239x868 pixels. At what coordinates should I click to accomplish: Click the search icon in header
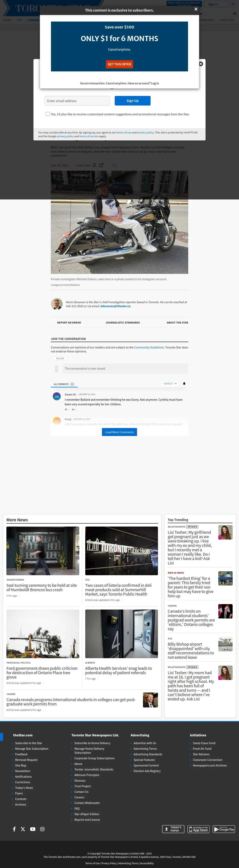[x=233, y=4]
